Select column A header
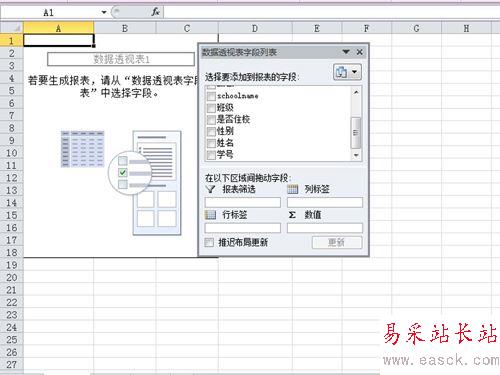 tap(58, 28)
